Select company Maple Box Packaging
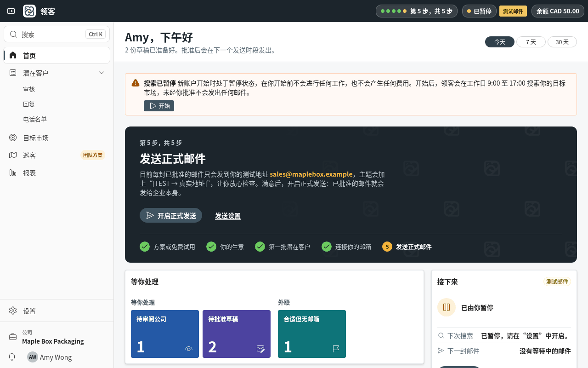This screenshot has width=588, height=368. tap(53, 341)
